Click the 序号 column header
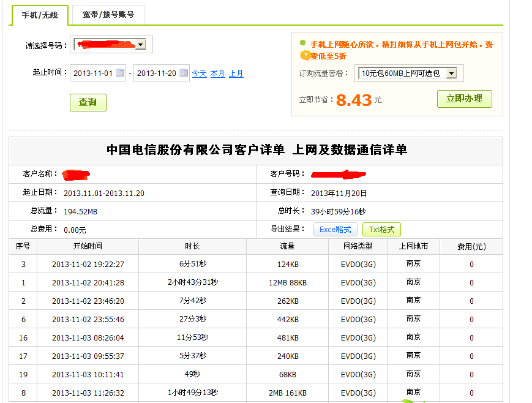Image resolution: width=532 pixels, height=403 pixels. (x=23, y=246)
